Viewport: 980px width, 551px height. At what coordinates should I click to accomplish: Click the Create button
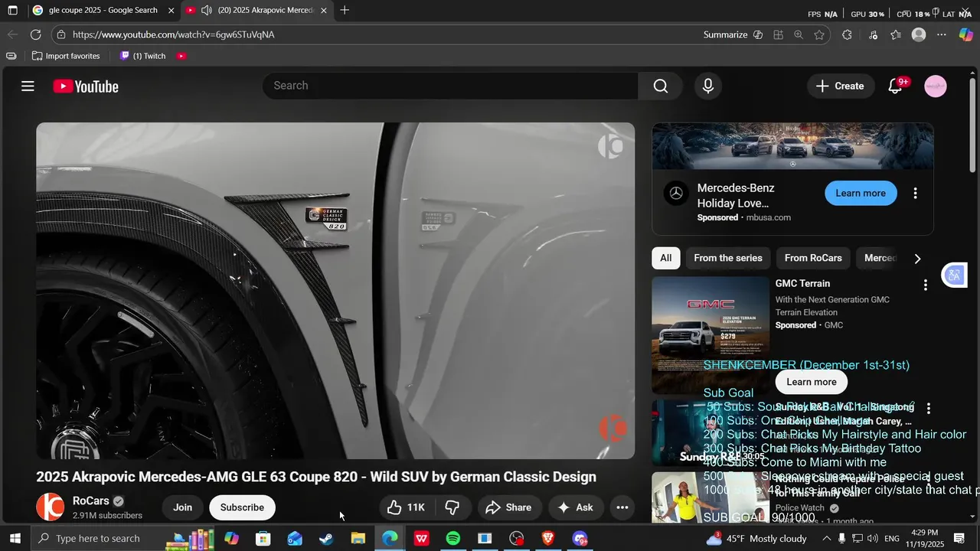840,86
